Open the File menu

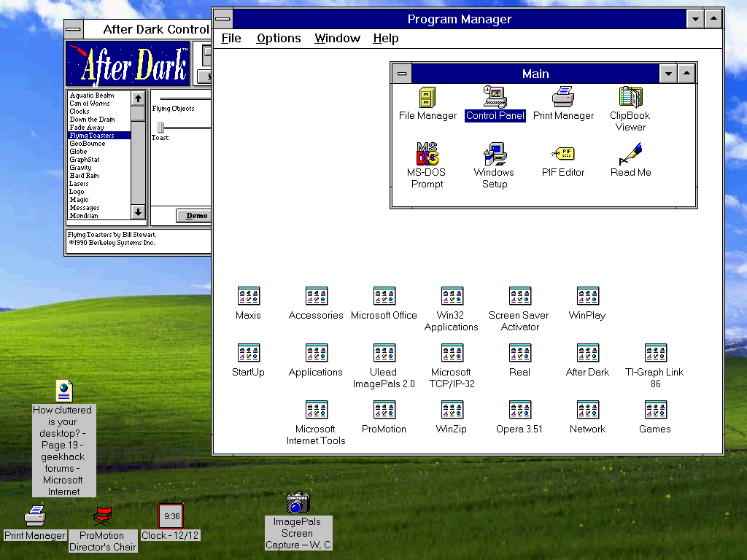231,38
